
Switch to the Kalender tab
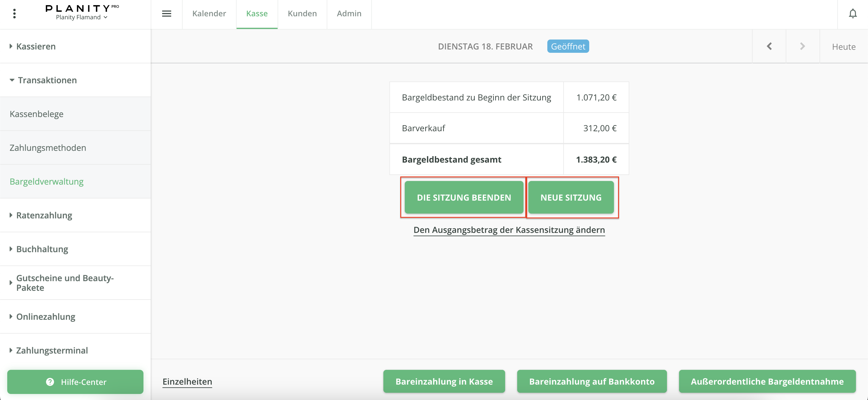click(x=209, y=14)
